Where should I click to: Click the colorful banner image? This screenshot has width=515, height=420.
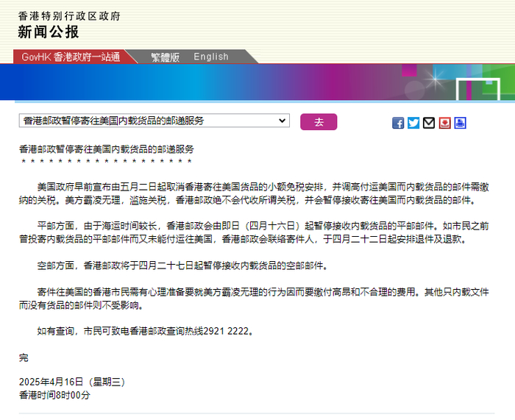coord(257,82)
